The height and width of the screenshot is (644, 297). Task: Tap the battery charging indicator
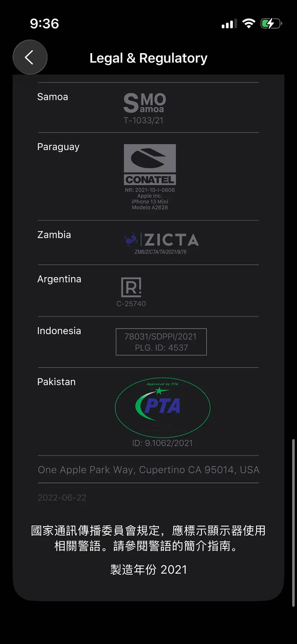(271, 24)
